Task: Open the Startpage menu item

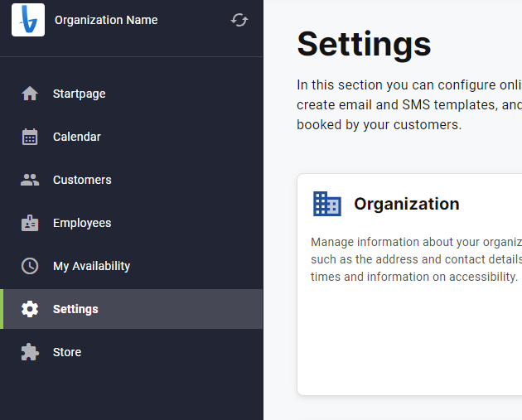Action: [x=132, y=94]
